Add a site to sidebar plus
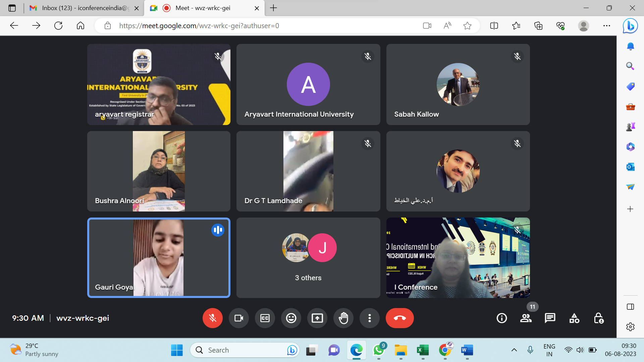This screenshot has width=644, height=362. click(x=630, y=209)
